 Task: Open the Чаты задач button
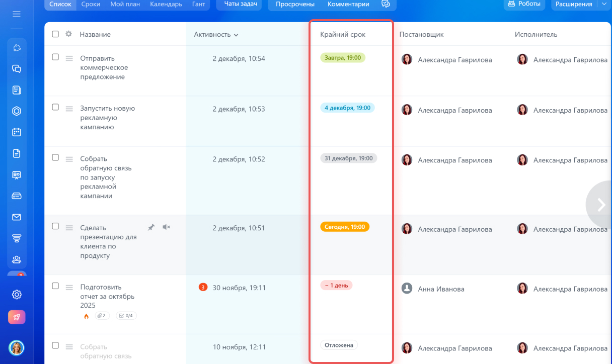241,4
